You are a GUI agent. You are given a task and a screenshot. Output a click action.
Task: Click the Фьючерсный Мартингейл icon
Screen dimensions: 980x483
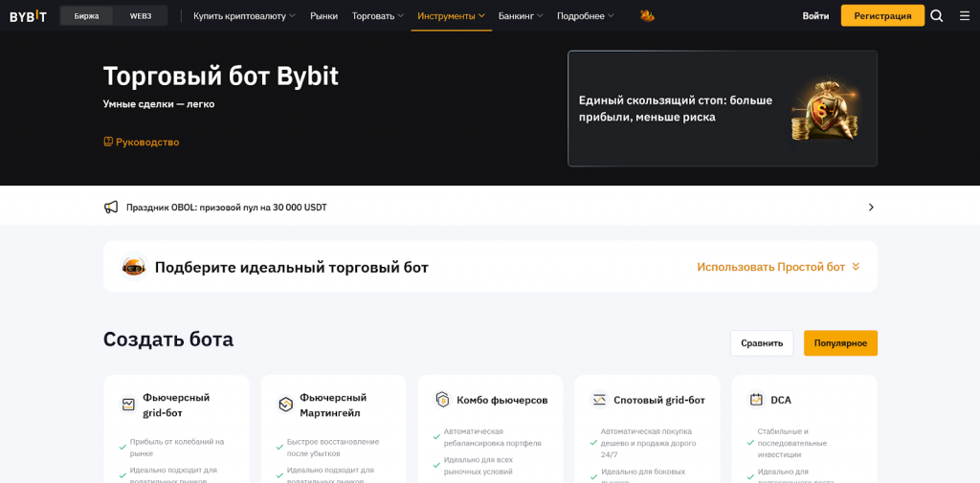[285, 405]
